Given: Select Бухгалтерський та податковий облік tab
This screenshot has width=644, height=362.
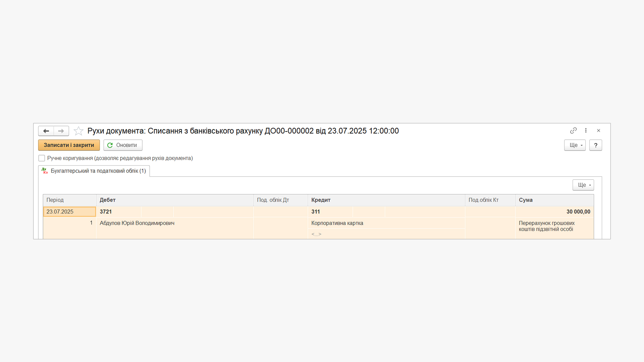Looking at the screenshot, I should [94, 171].
